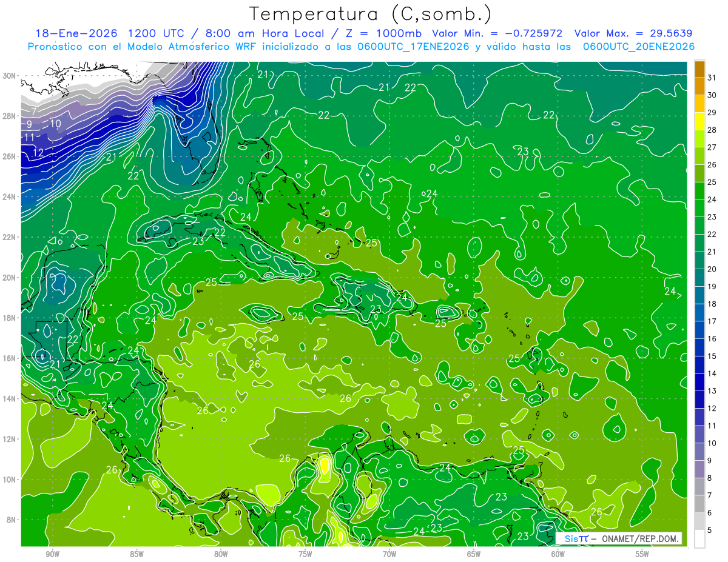Click the 'ONAMET/REP.DOM.' credit label
Viewport: 728px width, 562px height.
(x=640, y=538)
